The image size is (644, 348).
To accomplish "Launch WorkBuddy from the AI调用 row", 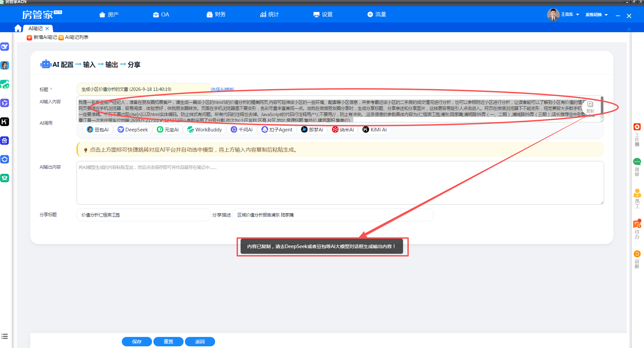I will [205, 130].
